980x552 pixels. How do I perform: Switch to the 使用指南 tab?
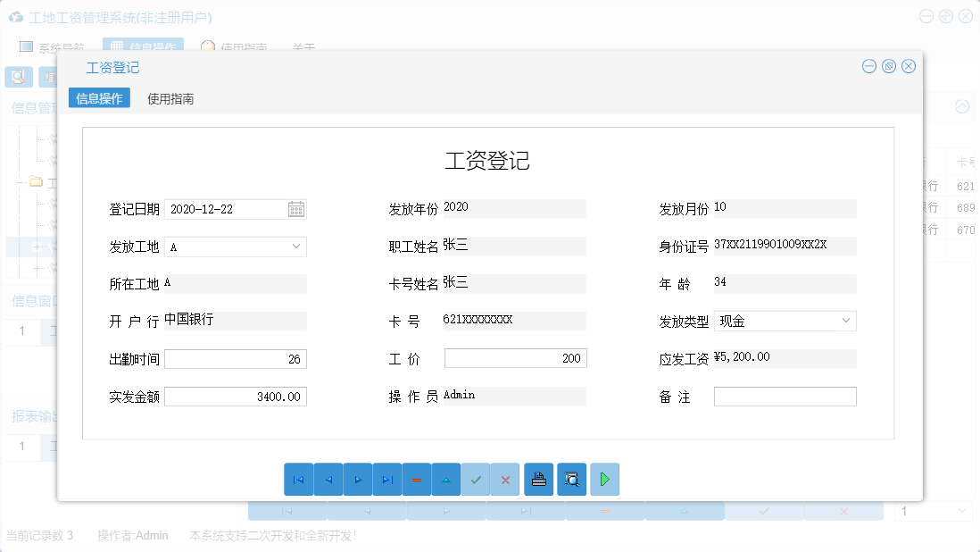(170, 98)
